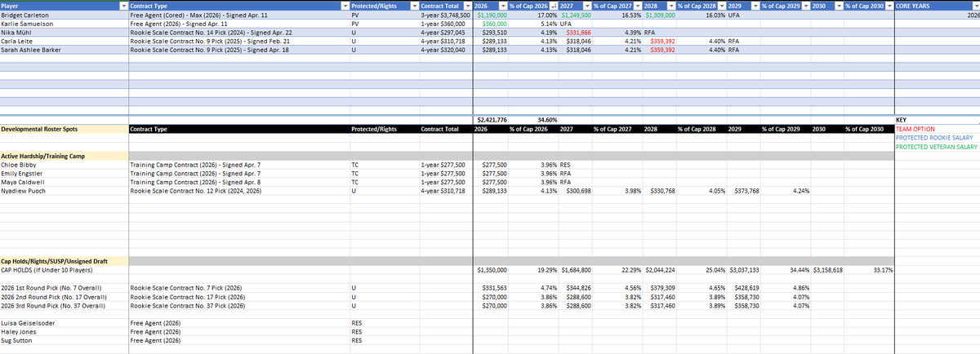Select the green $1,249,500 2027 salary cell
Image resolution: width=980 pixels, height=354 pixels.
[575, 15]
